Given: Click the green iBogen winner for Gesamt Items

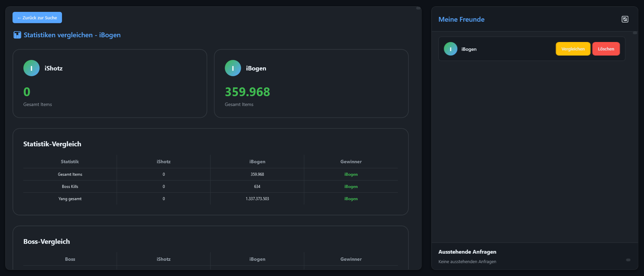Looking at the screenshot, I should [x=351, y=174].
